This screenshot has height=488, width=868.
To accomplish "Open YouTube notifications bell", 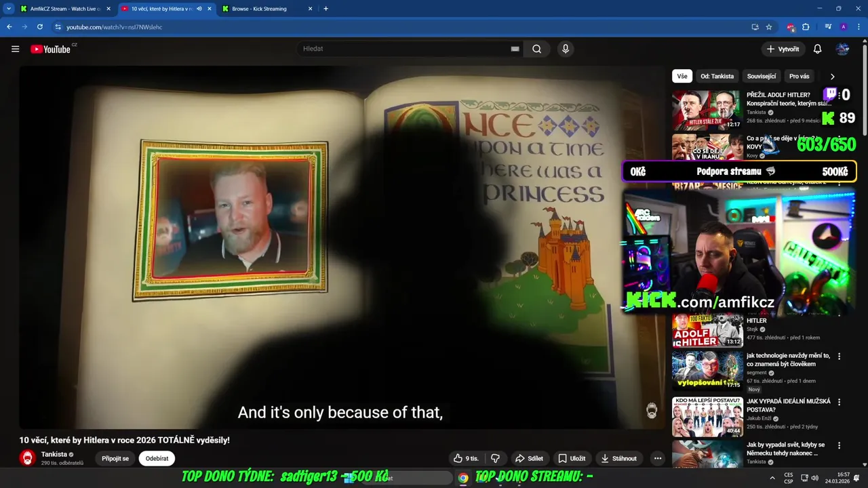I will [817, 49].
